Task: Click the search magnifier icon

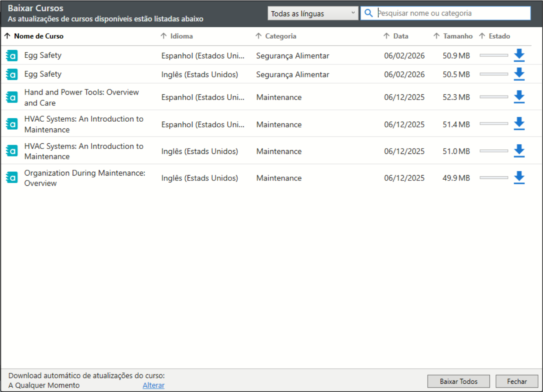Action: (x=368, y=13)
